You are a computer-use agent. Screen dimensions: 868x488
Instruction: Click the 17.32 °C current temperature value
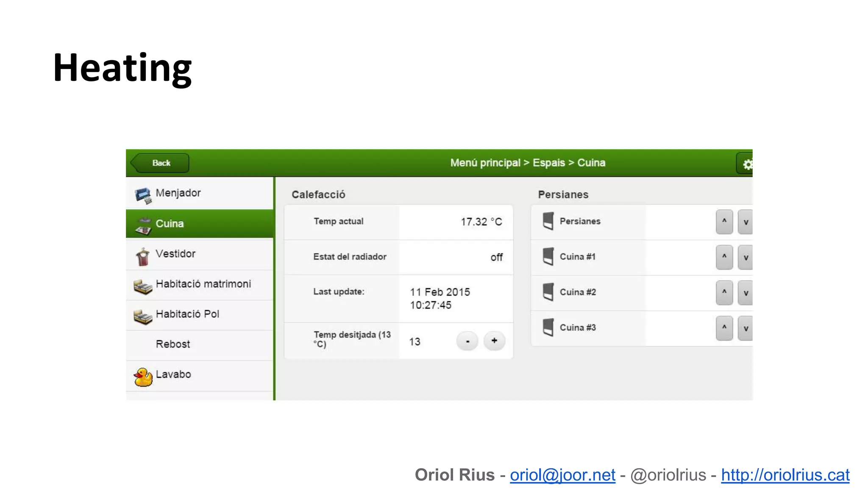coord(481,222)
